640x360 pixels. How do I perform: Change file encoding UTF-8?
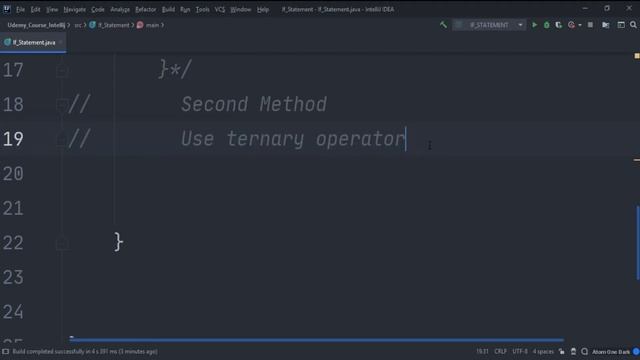tap(520, 351)
